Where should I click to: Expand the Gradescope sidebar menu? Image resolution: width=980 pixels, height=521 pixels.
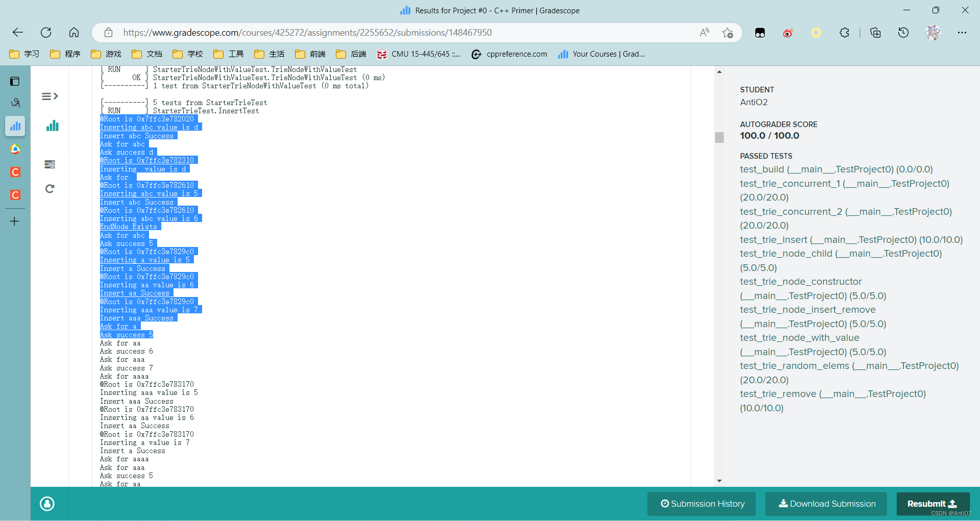pos(50,96)
